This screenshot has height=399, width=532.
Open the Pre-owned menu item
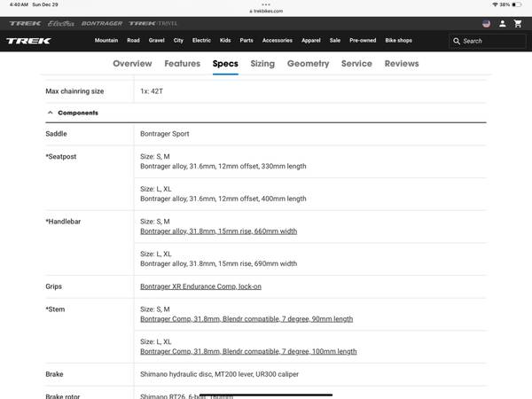click(x=364, y=41)
